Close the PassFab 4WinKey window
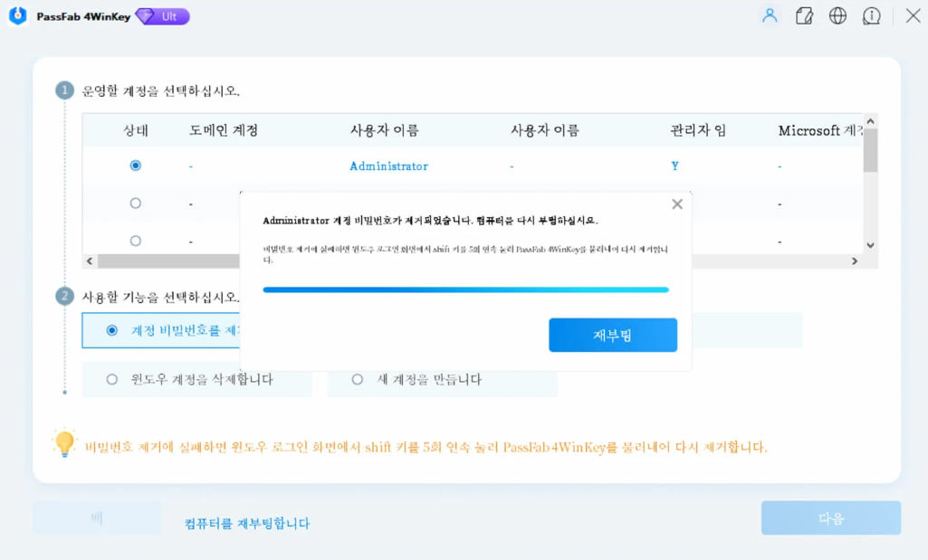The width and height of the screenshot is (928, 560). pyautogui.click(x=913, y=16)
